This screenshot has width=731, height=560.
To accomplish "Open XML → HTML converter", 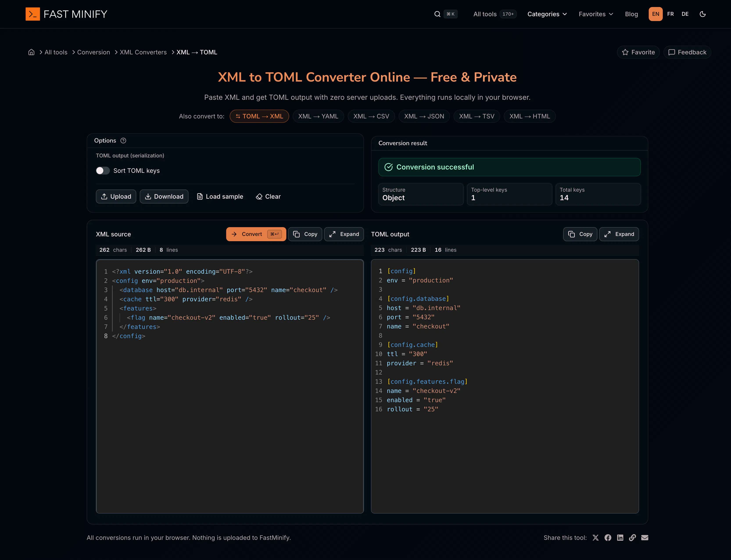I will click(530, 116).
